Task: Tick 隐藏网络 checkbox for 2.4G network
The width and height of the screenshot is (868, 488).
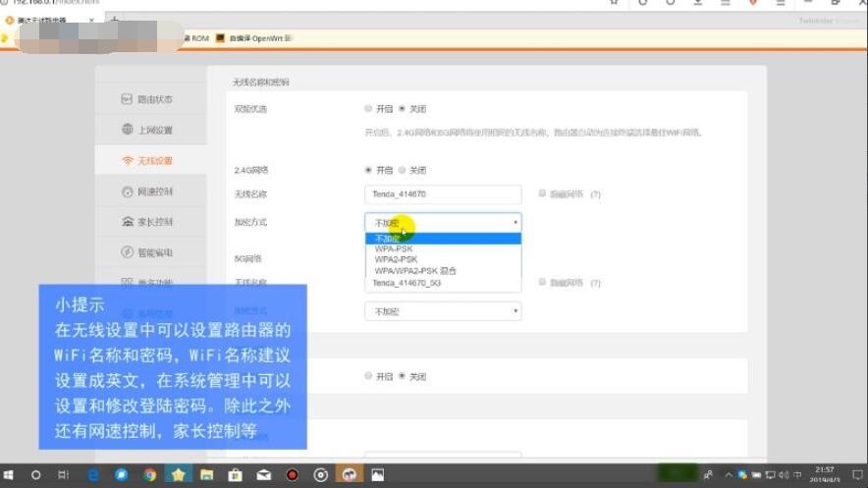Action: coord(542,193)
